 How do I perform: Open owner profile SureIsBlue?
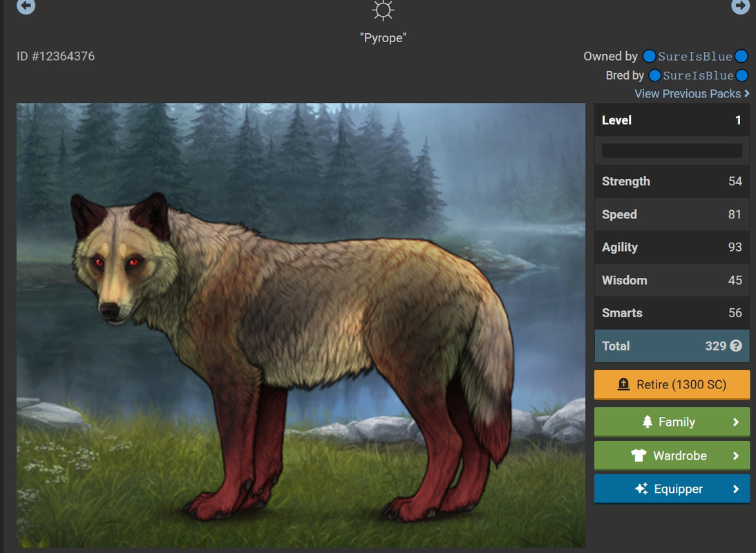[x=694, y=57]
